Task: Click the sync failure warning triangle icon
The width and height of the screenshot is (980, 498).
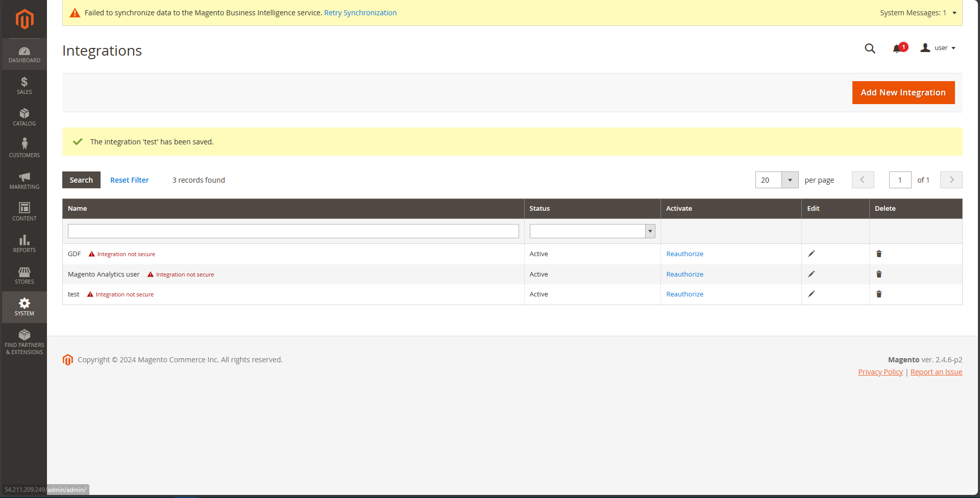Action: 75,13
